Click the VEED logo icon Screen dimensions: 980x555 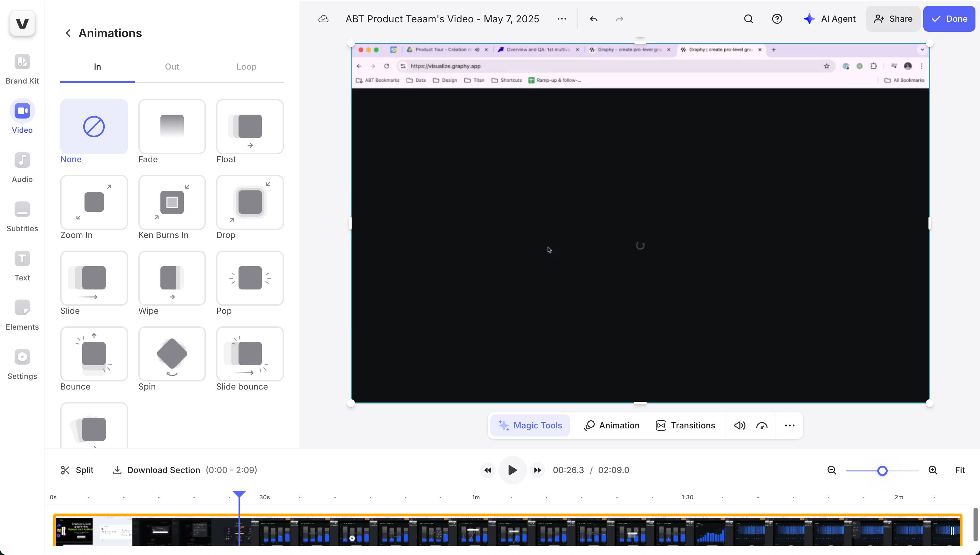22,24
